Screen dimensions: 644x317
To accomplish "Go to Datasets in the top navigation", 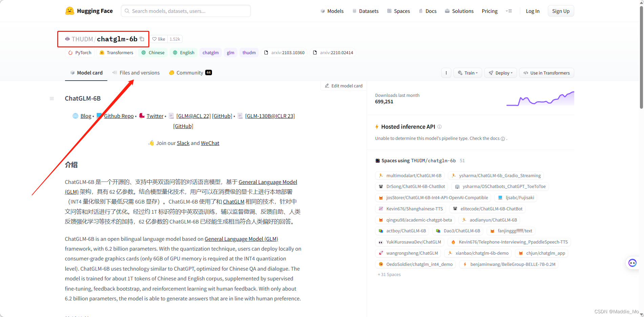I will (365, 11).
